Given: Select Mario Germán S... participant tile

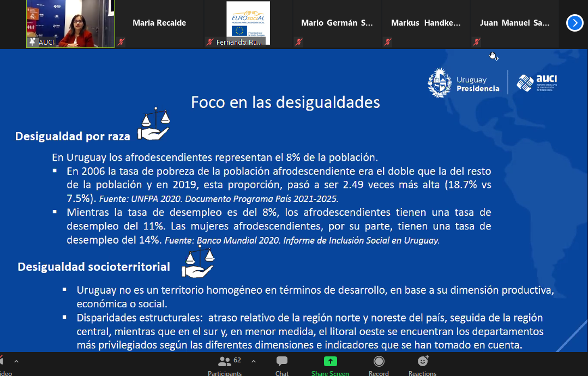Looking at the screenshot, I should click(x=337, y=24).
